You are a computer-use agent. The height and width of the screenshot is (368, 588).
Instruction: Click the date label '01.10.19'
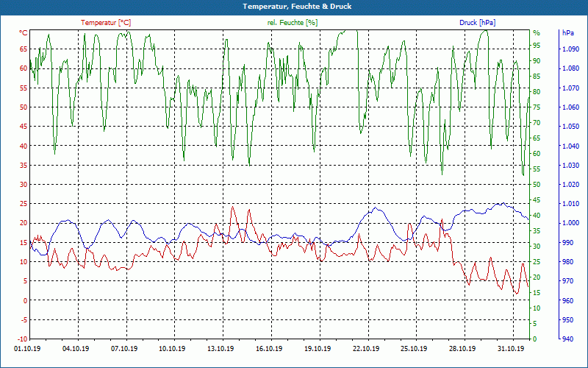(27, 348)
